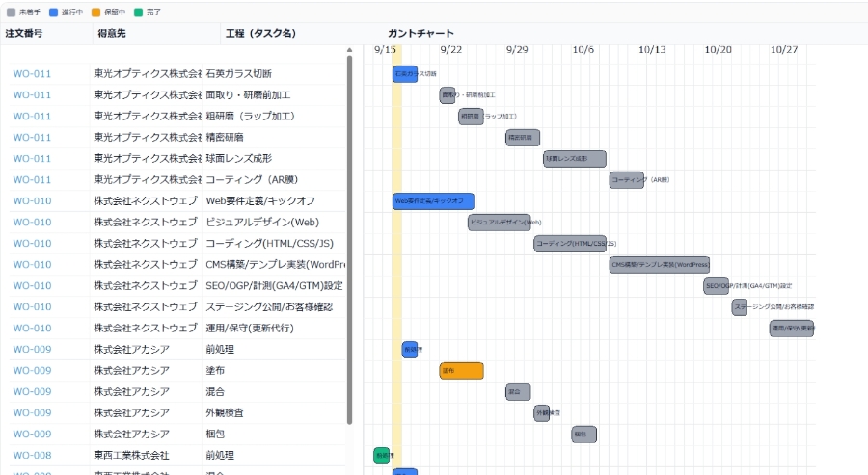Image resolution: width=868 pixels, height=475 pixels.
Task: Click the scroll-up arrow above the task list
Action: [349, 48]
